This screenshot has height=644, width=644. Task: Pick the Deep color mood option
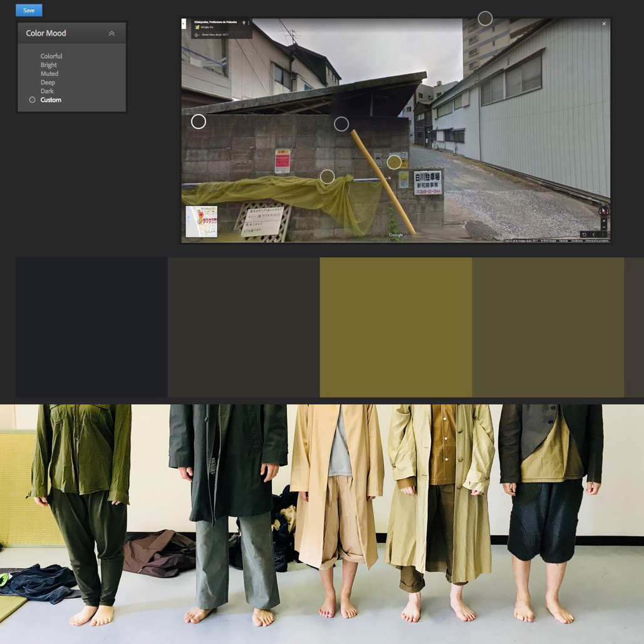click(48, 83)
